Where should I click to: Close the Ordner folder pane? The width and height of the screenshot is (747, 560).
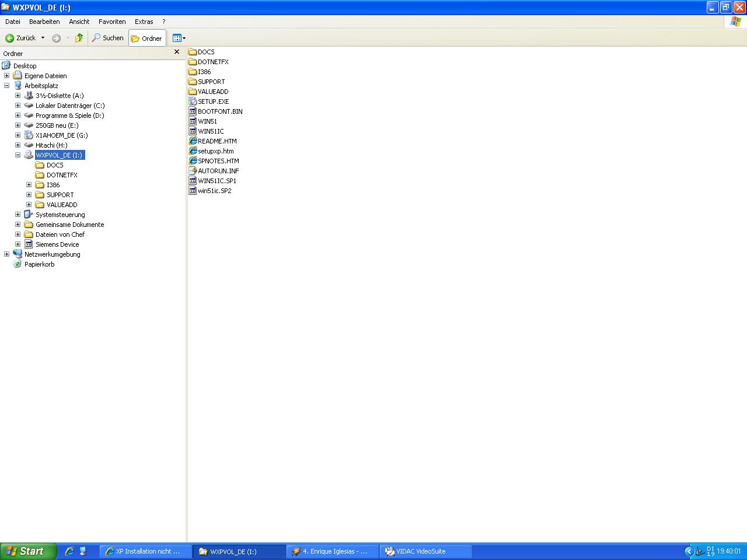177,52
